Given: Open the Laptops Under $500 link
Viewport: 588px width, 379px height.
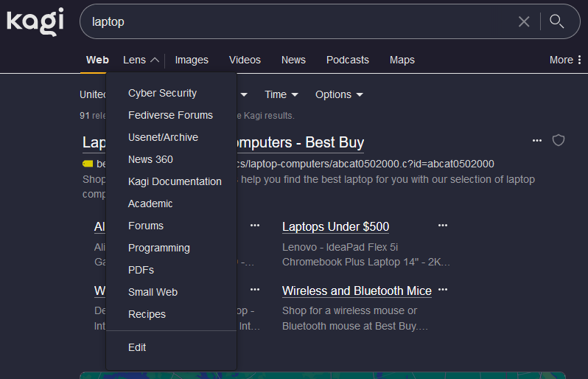Looking at the screenshot, I should (x=335, y=226).
